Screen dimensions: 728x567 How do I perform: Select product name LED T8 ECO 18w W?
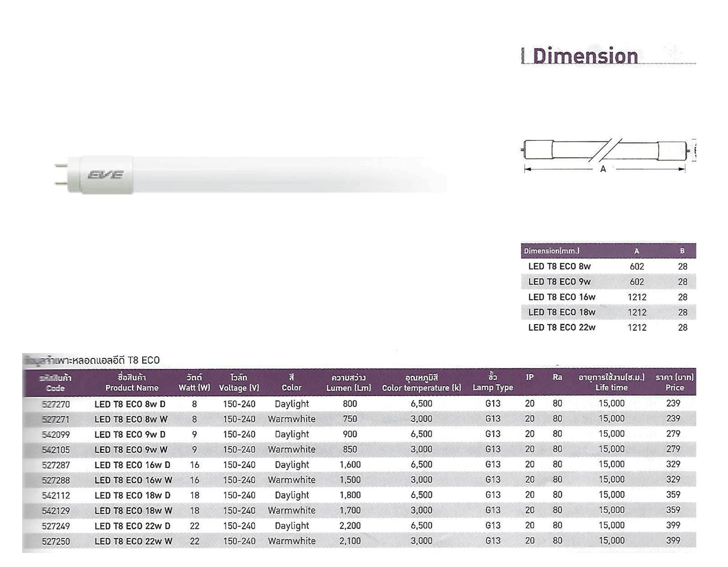coord(133,511)
